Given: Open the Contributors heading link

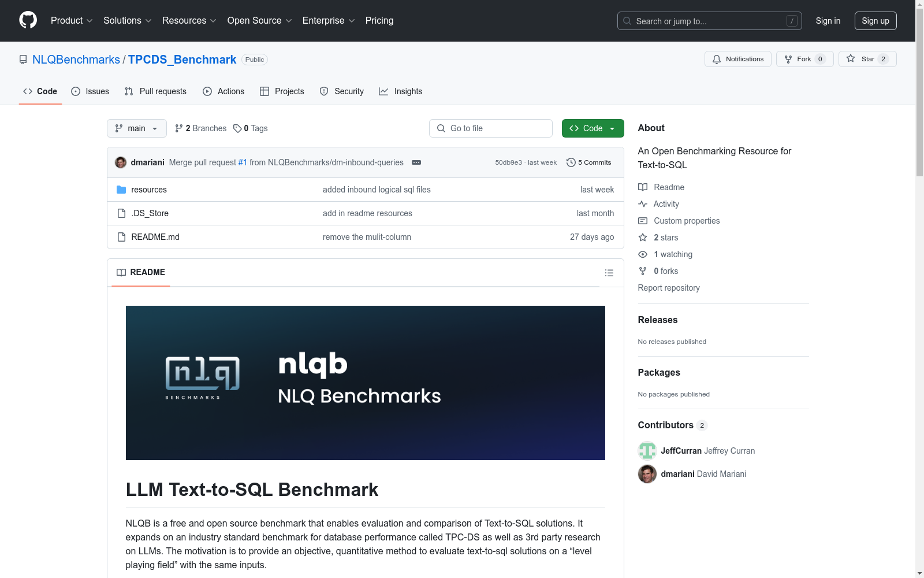Looking at the screenshot, I should coord(672,425).
